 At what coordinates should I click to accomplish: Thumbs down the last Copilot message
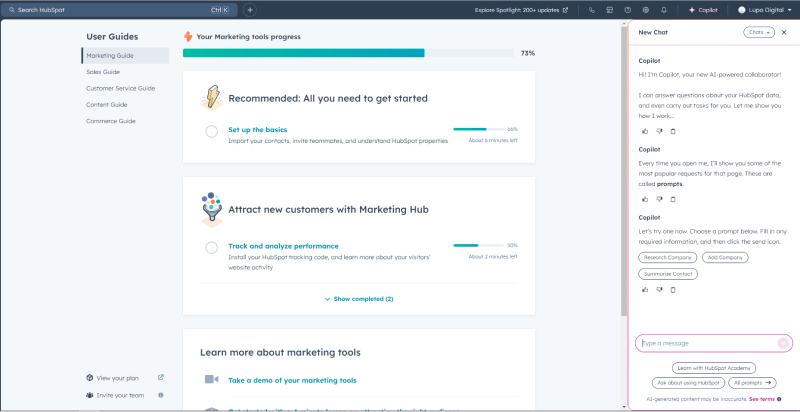(659, 290)
